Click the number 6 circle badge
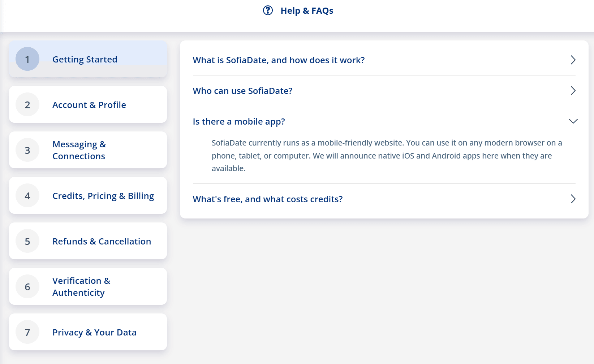The height and width of the screenshot is (364, 594). point(27,286)
